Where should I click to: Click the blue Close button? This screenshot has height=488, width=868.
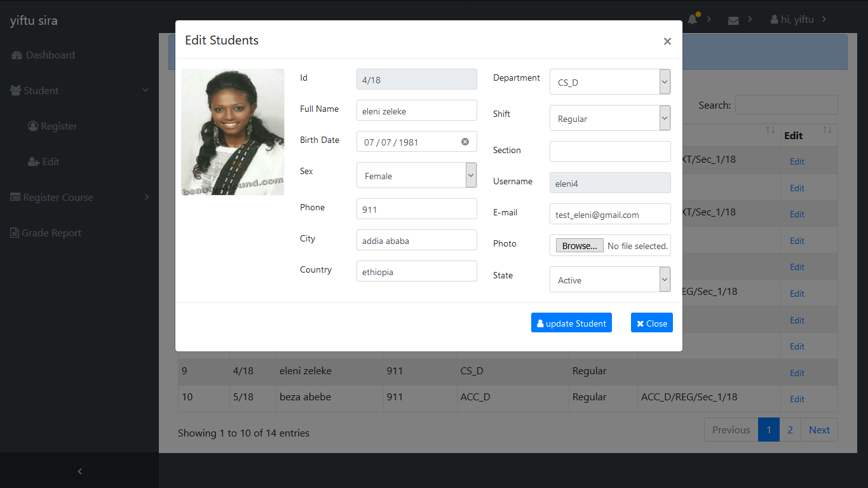point(651,323)
